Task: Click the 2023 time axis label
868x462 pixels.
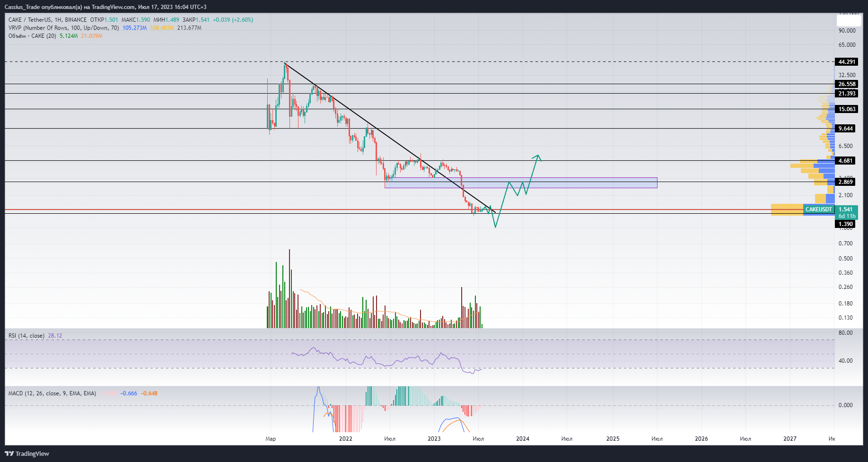Action: tap(434, 439)
